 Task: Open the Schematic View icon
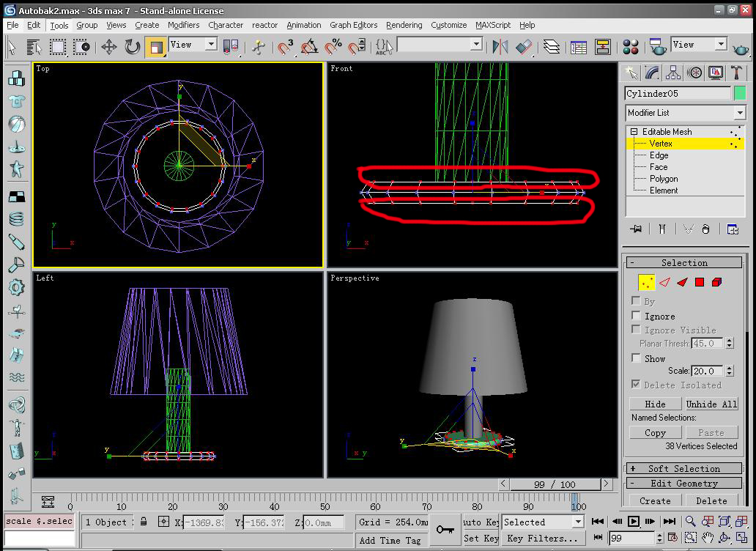[603, 47]
